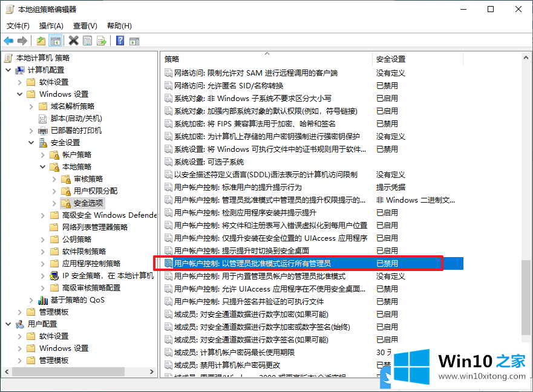The image size is (533, 392).
Task: Click the Forward arrow toolbar icon
Action: point(22,41)
